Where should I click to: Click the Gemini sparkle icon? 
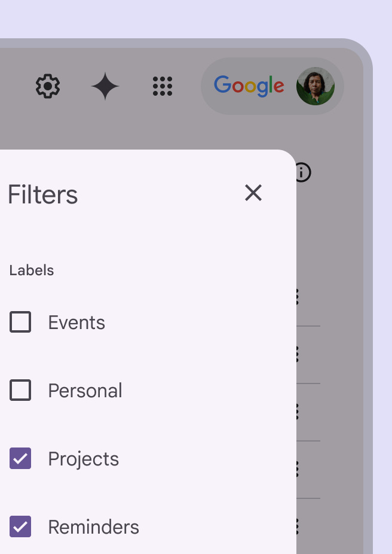tap(105, 87)
